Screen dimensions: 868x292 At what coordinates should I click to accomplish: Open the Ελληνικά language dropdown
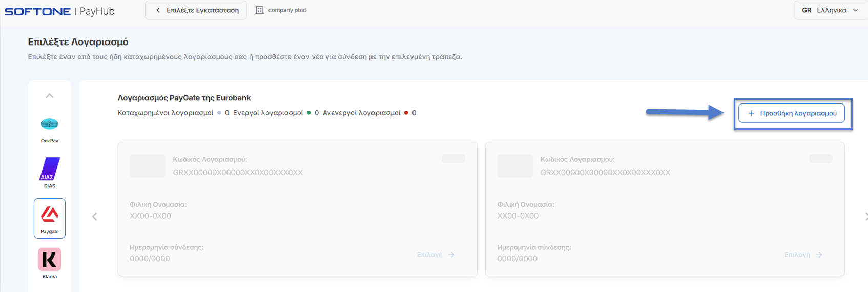pyautogui.click(x=830, y=10)
